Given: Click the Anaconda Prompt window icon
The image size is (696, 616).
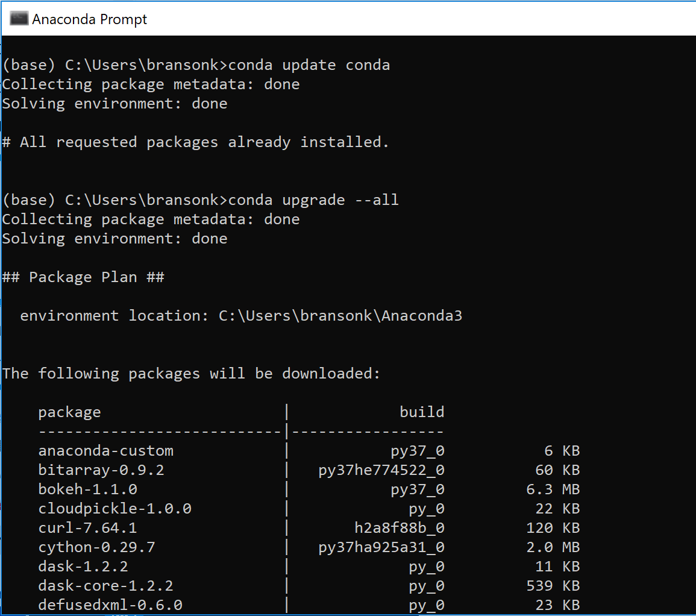Looking at the screenshot, I should click(x=19, y=19).
